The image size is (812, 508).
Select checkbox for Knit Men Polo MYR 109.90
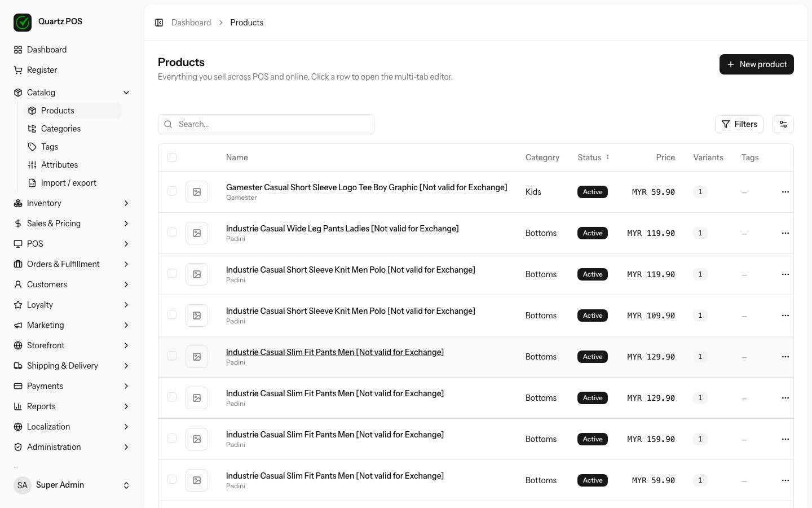(x=172, y=314)
